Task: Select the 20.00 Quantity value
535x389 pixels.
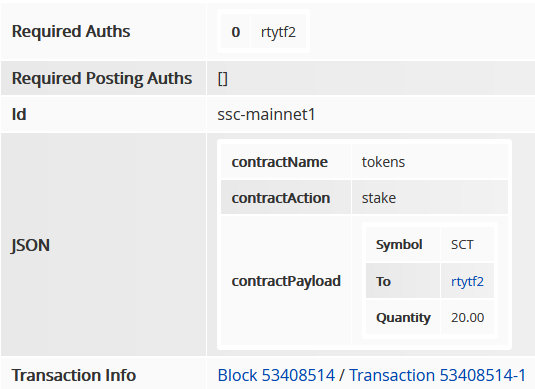Action: point(467,318)
